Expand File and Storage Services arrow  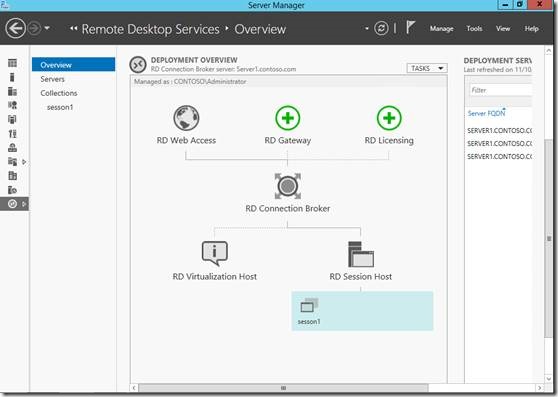point(24,162)
